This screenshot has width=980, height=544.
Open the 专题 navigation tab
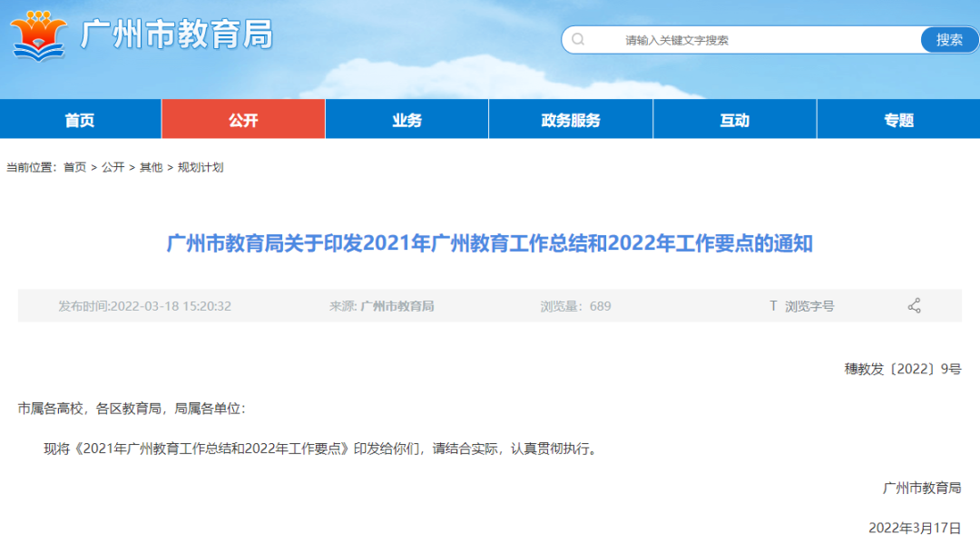click(x=898, y=120)
